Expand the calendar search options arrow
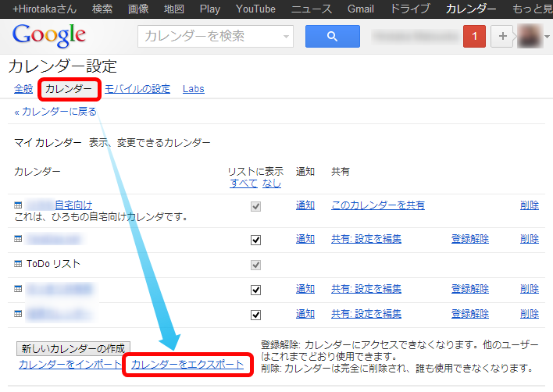 pyautogui.click(x=286, y=36)
